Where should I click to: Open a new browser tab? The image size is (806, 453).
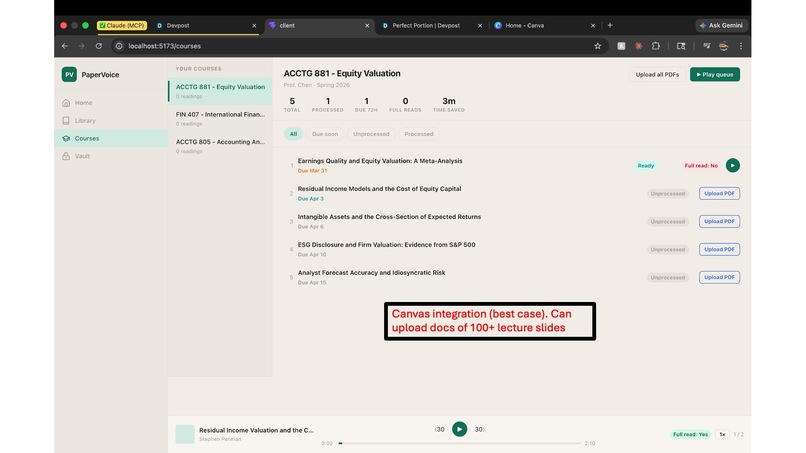[610, 25]
